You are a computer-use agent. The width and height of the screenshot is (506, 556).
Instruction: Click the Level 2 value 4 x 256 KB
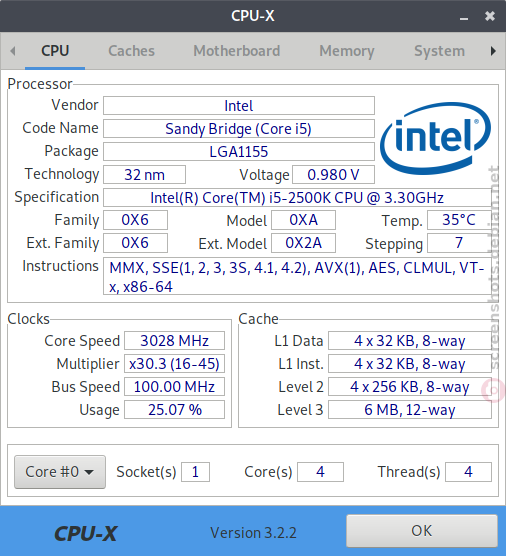pyautogui.click(x=410, y=387)
